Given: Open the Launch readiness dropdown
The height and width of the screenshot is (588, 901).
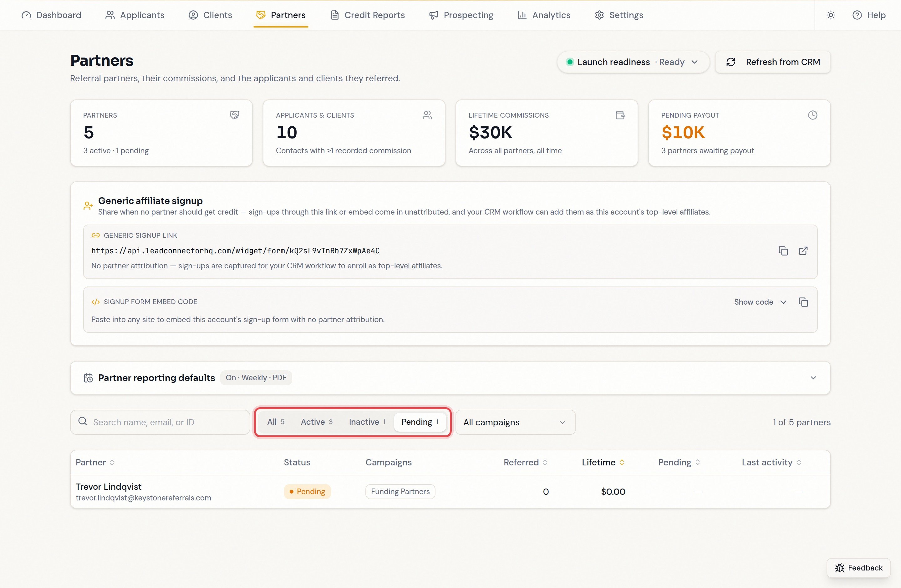Looking at the screenshot, I should click(633, 62).
